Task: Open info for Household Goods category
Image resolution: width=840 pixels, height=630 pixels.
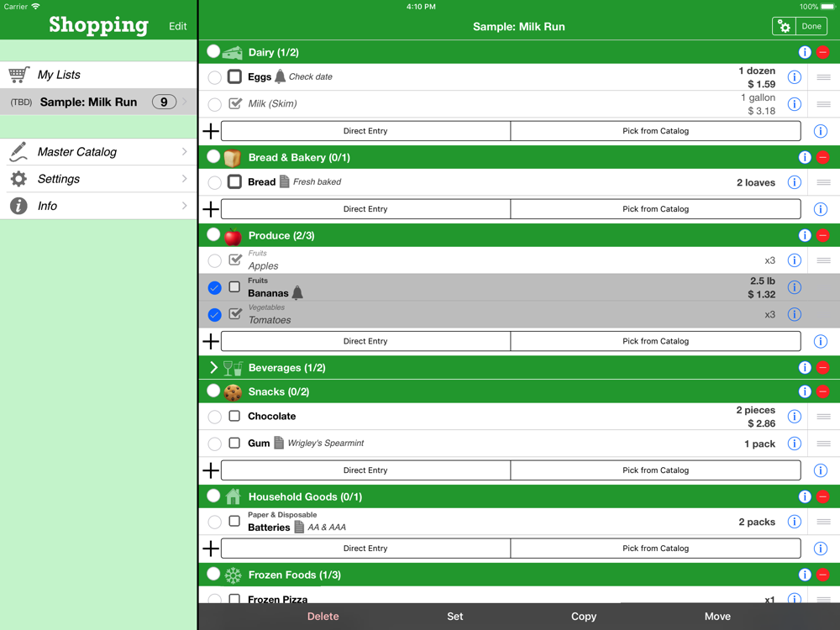Action: (x=804, y=496)
